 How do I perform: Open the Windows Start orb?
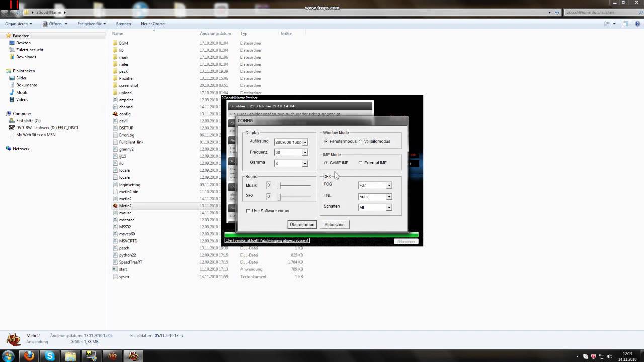[x=8, y=356]
